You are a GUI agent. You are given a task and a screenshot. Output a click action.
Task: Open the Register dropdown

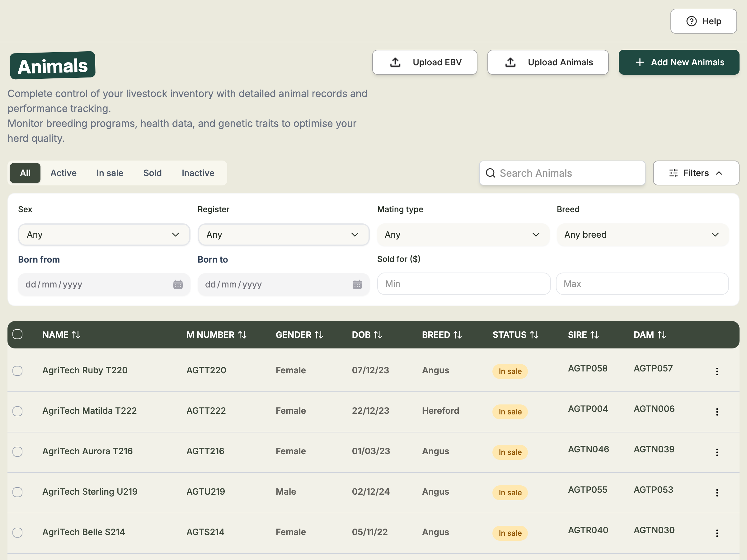(x=284, y=235)
